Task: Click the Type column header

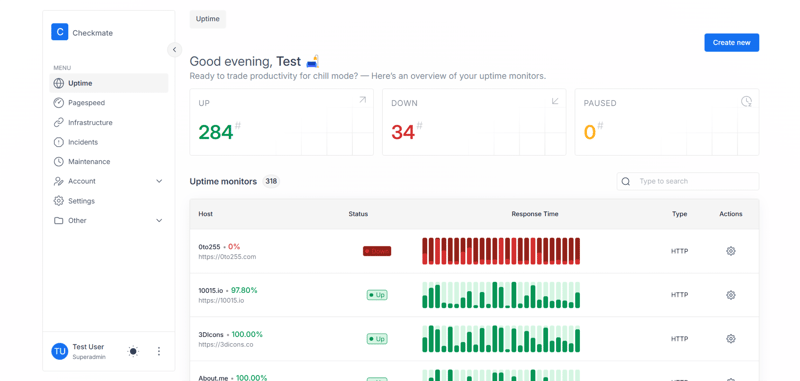Action: pos(680,214)
